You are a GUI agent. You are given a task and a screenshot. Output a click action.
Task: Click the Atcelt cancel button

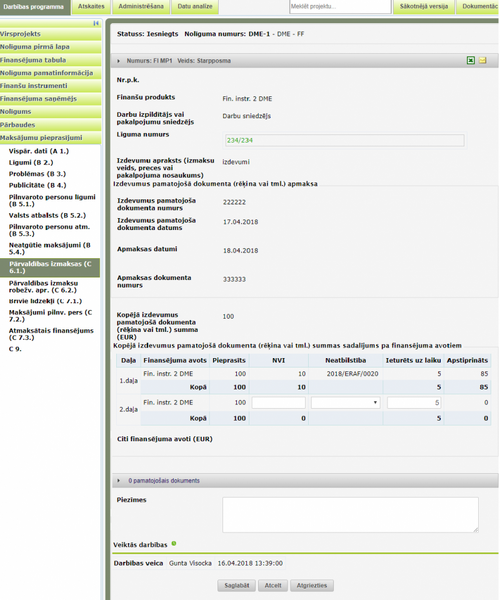click(273, 585)
